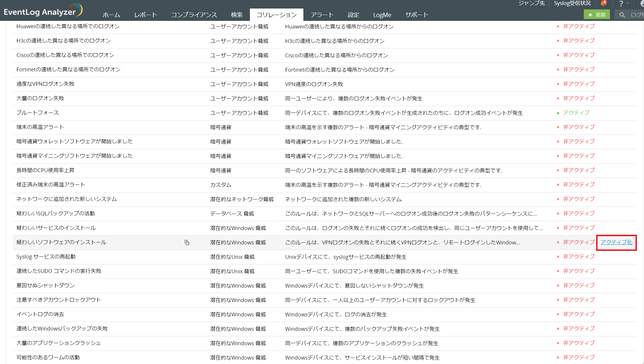Image resolution: width=644 pixels, height=364 pixels.
Task: Click the green アクティブ status of ブルートフォース
Action: [576, 113]
